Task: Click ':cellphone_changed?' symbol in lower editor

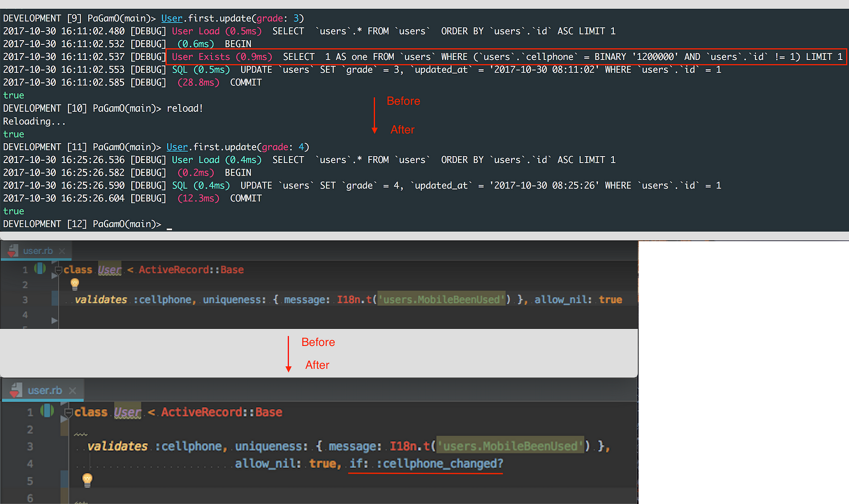Action: [x=439, y=463]
